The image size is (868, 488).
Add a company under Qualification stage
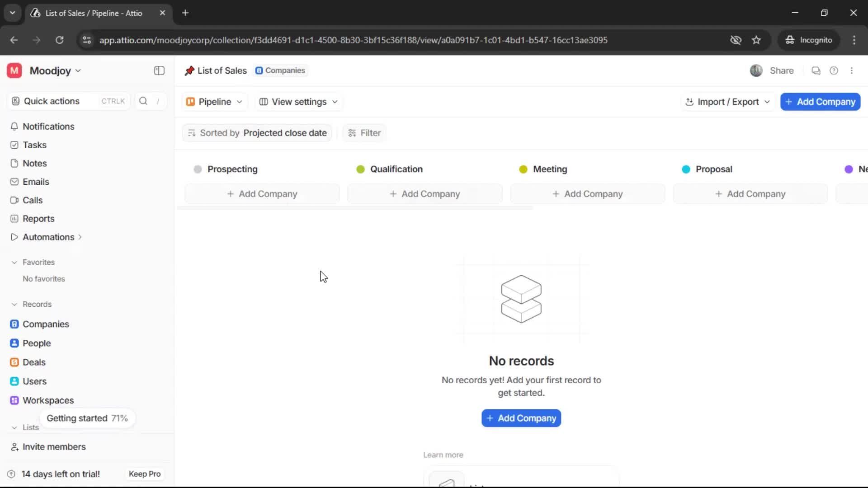coord(424,193)
